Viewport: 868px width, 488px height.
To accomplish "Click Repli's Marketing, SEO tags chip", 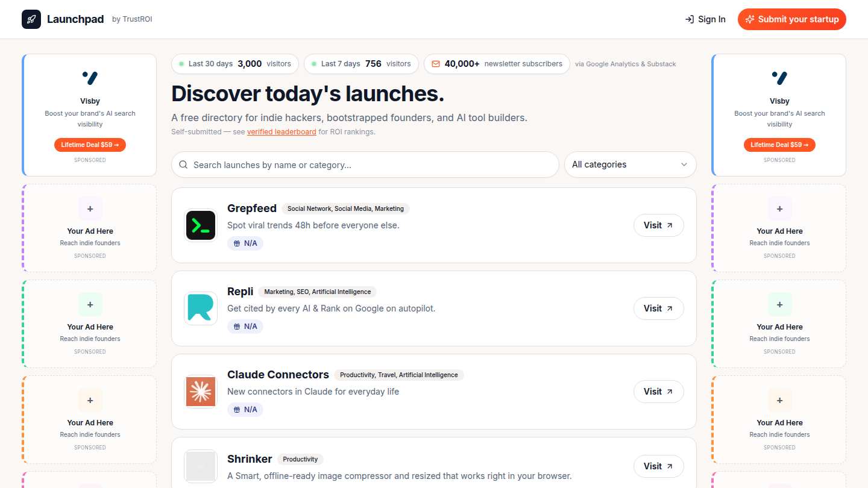I will click(x=318, y=292).
